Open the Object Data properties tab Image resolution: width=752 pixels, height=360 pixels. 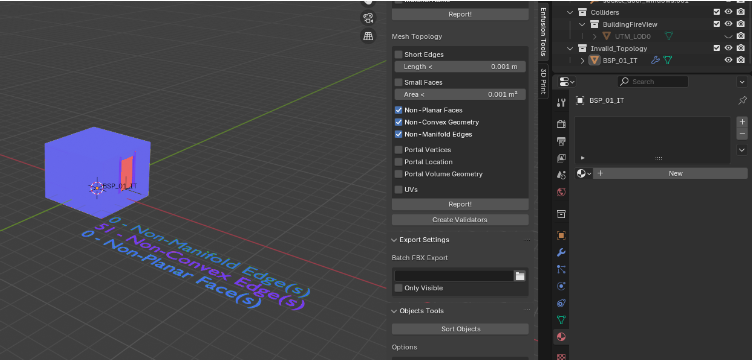pos(561,320)
